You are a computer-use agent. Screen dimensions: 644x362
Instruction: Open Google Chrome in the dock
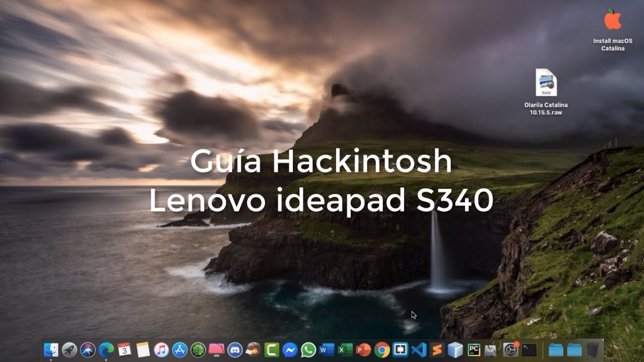point(382,349)
